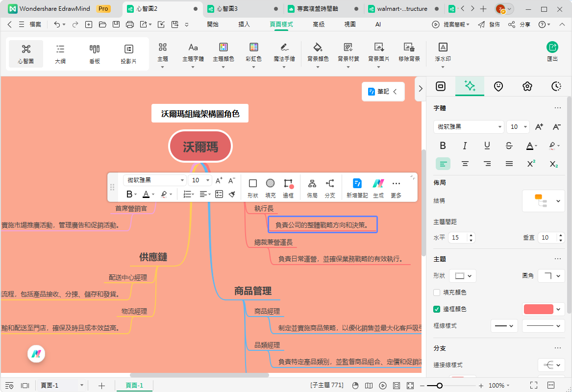Open the 插入 menu tab

tap(244, 24)
